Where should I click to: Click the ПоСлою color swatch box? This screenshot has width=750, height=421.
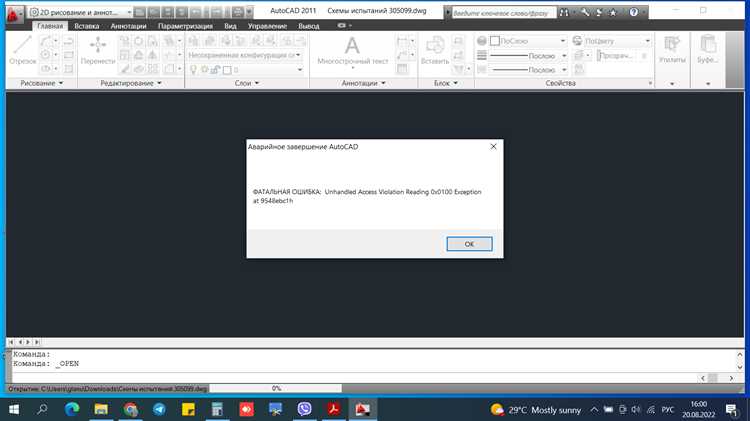tap(495, 41)
